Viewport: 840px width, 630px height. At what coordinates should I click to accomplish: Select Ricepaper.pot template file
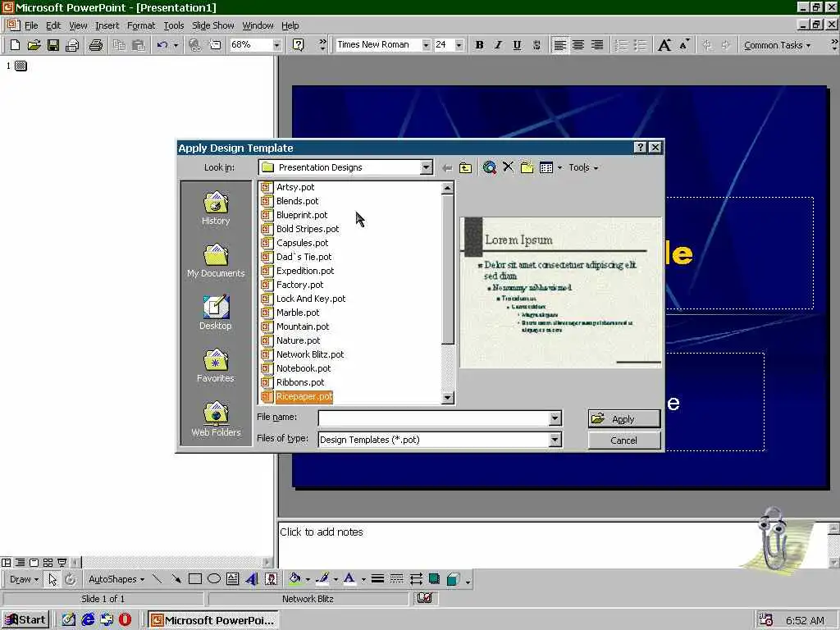(x=304, y=396)
